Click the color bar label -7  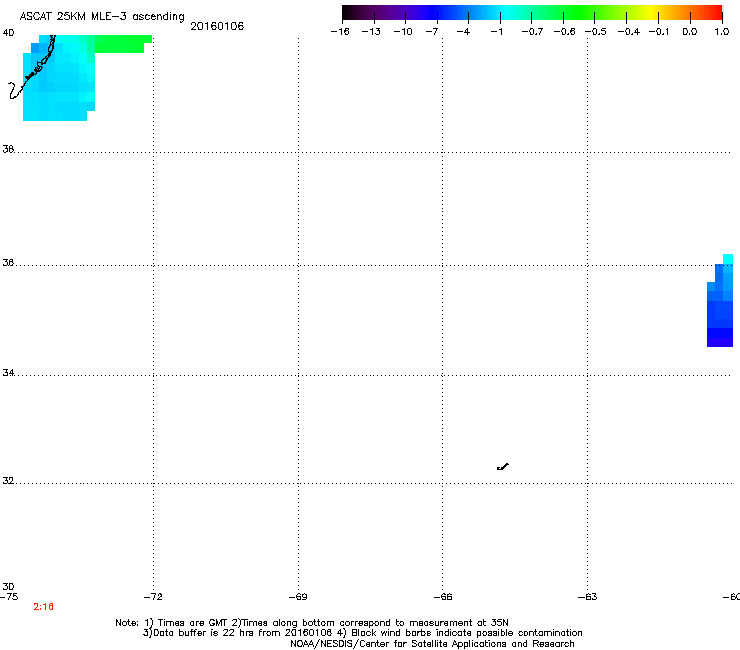432,32
